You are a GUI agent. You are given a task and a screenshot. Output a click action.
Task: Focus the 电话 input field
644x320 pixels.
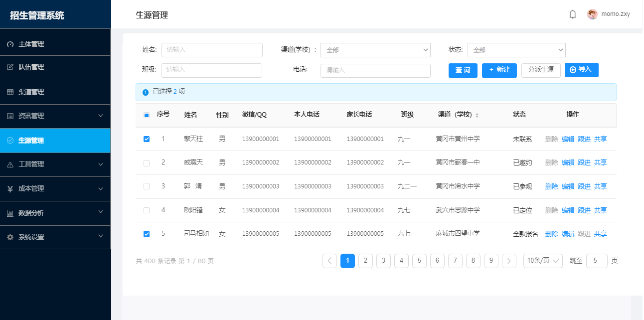[x=375, y=70]
